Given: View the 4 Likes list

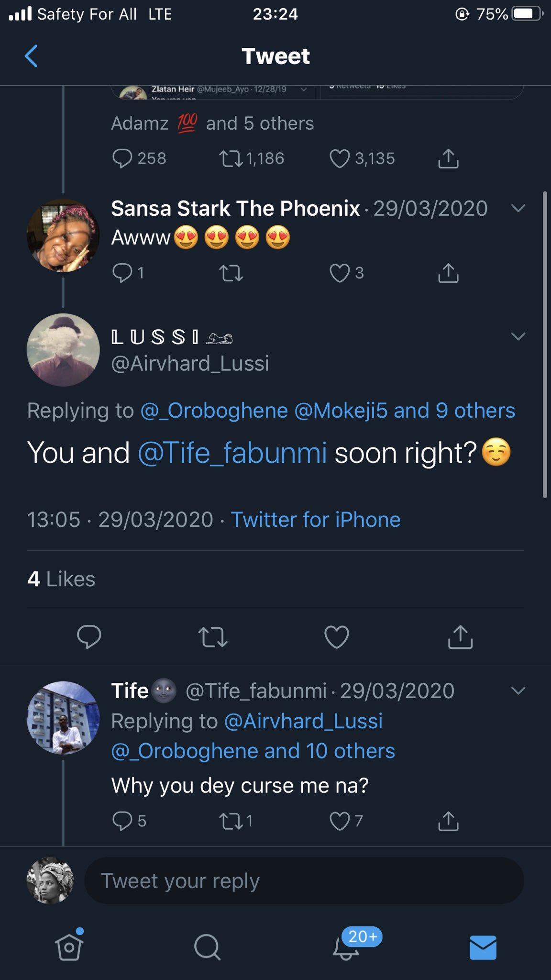Looking at the screenshot, I should (x=61, y=579).
